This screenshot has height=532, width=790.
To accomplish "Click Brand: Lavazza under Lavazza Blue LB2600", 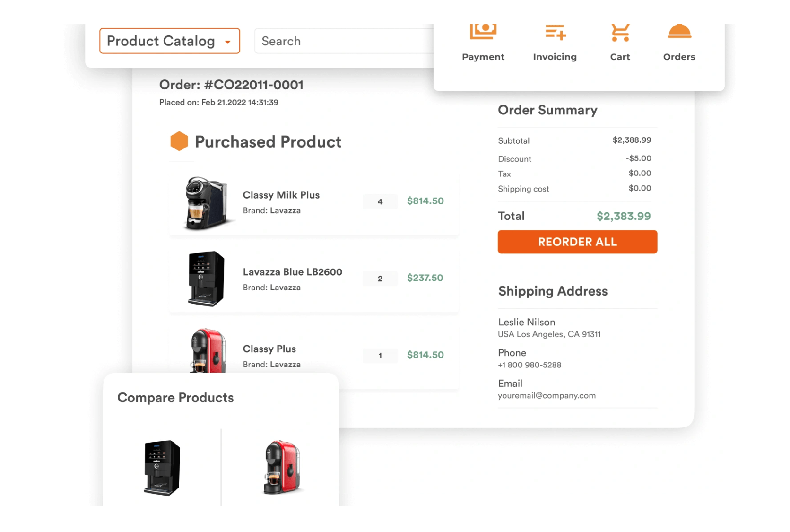I will point(272,288).
